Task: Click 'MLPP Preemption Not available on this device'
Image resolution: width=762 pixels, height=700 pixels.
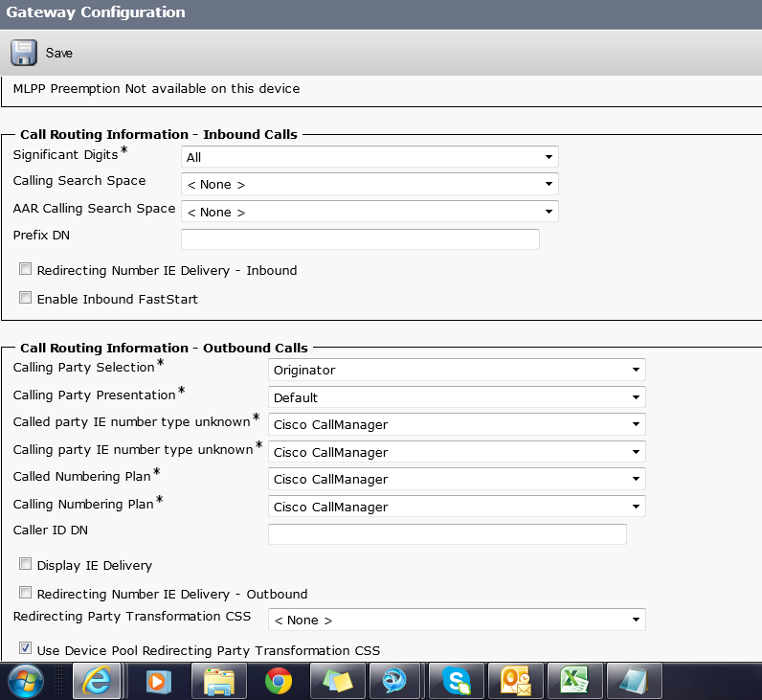Action: pos(156,89)
